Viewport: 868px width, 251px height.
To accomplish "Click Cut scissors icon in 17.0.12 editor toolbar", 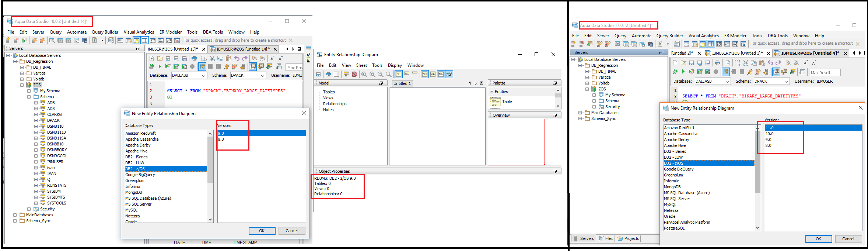I will (746, 63).
